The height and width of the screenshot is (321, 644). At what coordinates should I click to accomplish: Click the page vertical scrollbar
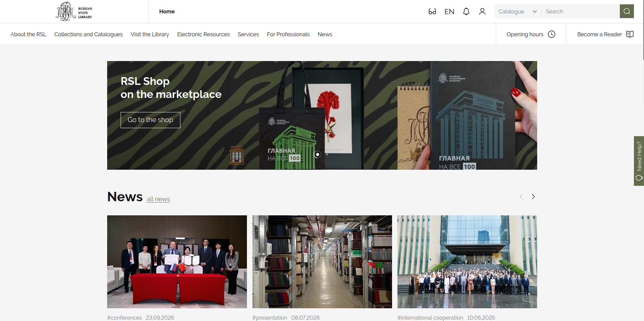click(643, 30)
